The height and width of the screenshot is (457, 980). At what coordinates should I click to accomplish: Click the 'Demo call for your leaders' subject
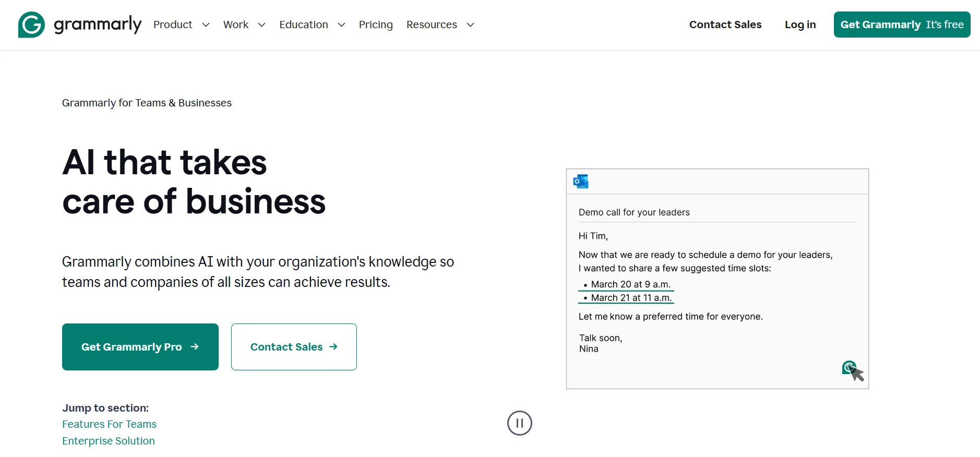point(634,212)
